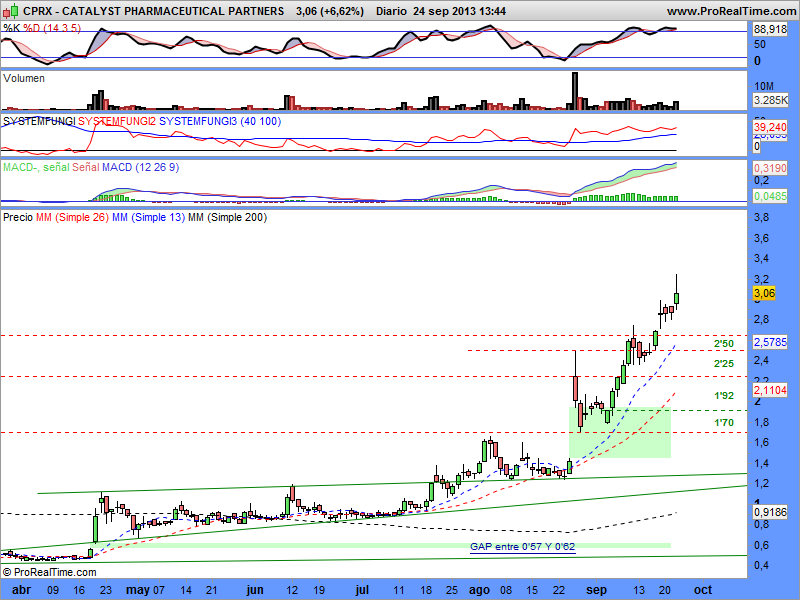The image size is (800, 600).
Task: Click the 3,8 price axis label
Action: (x=762, y=218)
